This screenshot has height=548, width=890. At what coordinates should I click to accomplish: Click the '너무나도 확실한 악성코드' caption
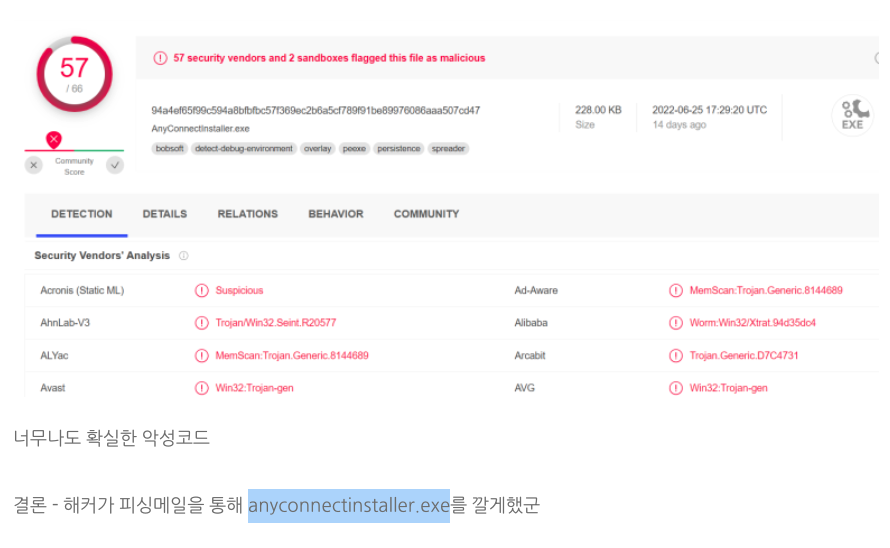pos(112,438)
